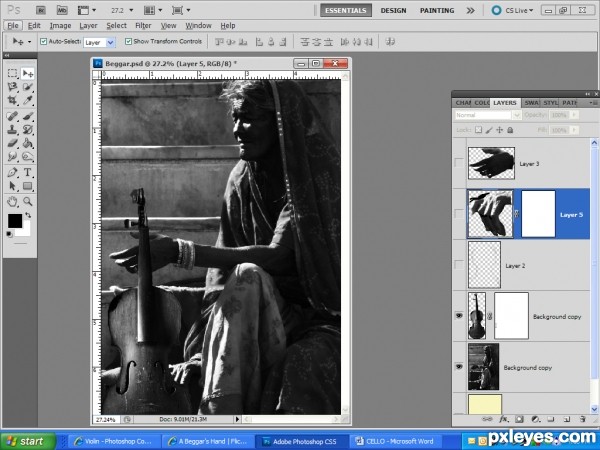This screenshot has width=600, height=450.
Task: Expand more workspaces double-chevron
Action: click(x=471, y=11)
